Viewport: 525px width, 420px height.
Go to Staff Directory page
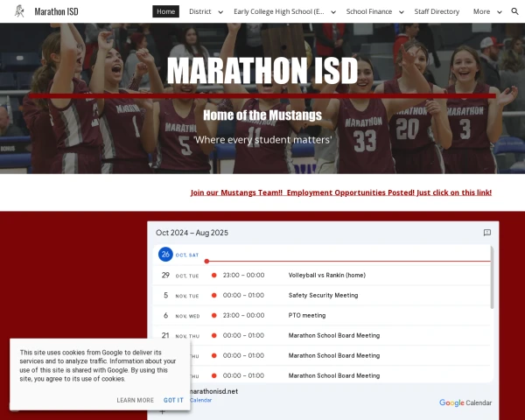click(x=437, y=11)
